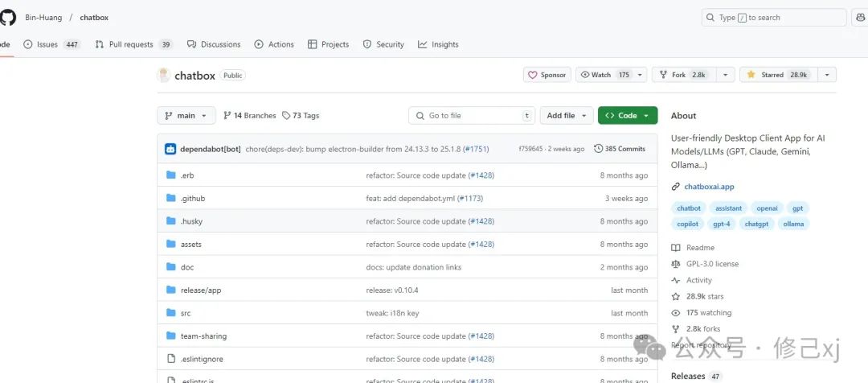Select the gpt topic tag
Screen dimensions: 868x383
[798, 208]
